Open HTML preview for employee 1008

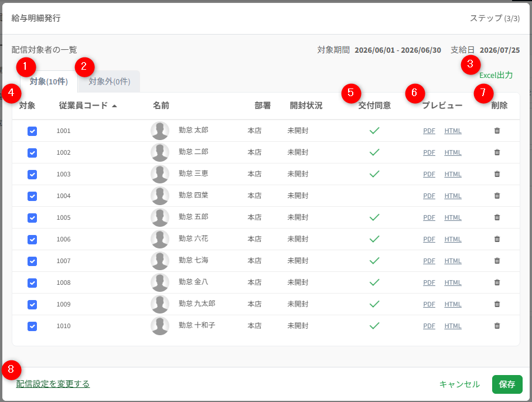(x=452, y=282)
